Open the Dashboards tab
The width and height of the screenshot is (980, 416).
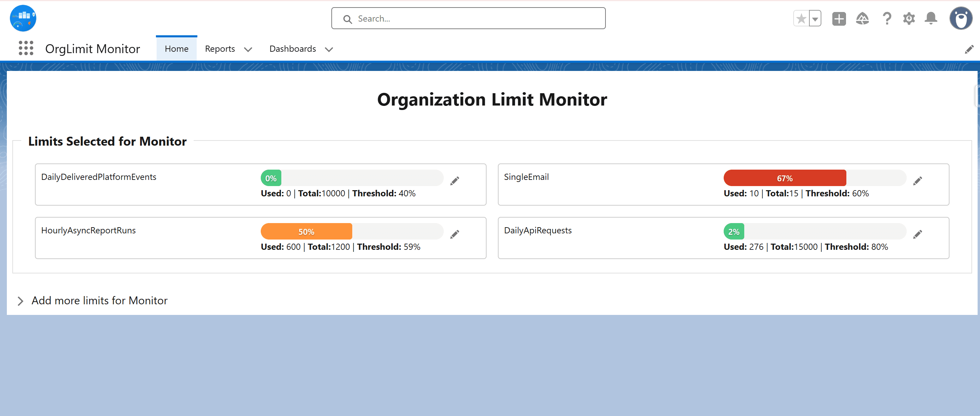click(x=293, y=49)
